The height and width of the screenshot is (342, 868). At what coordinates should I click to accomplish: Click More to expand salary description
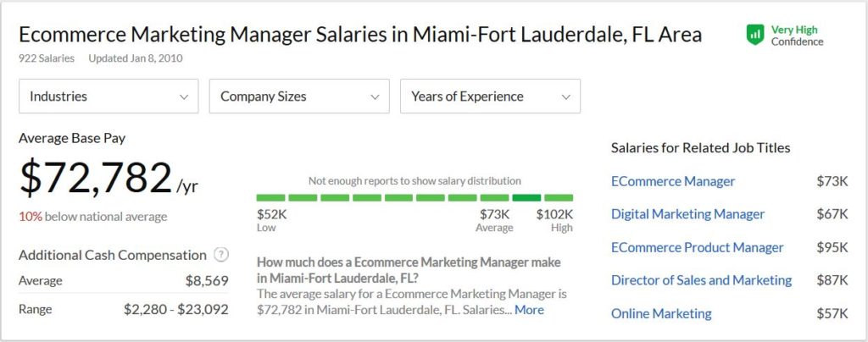point(529,310)
